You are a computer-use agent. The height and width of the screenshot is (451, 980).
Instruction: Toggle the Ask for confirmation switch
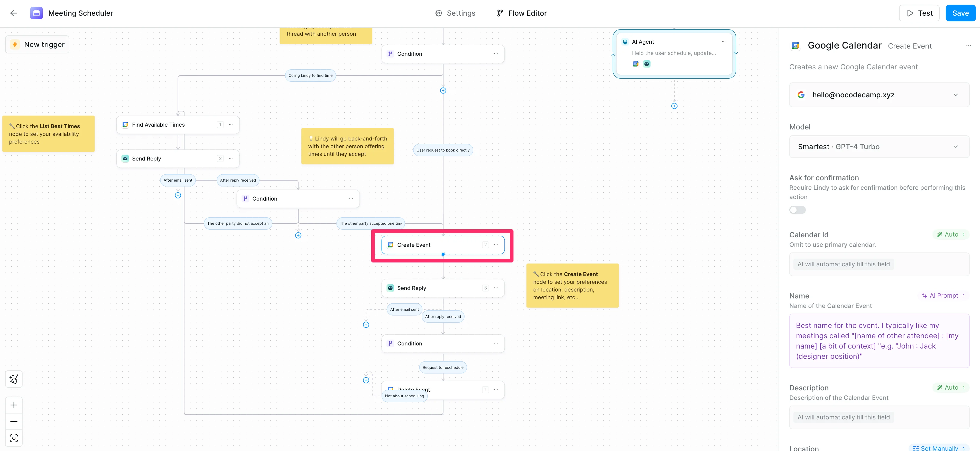pyautogui.click(x=797, y=210)
